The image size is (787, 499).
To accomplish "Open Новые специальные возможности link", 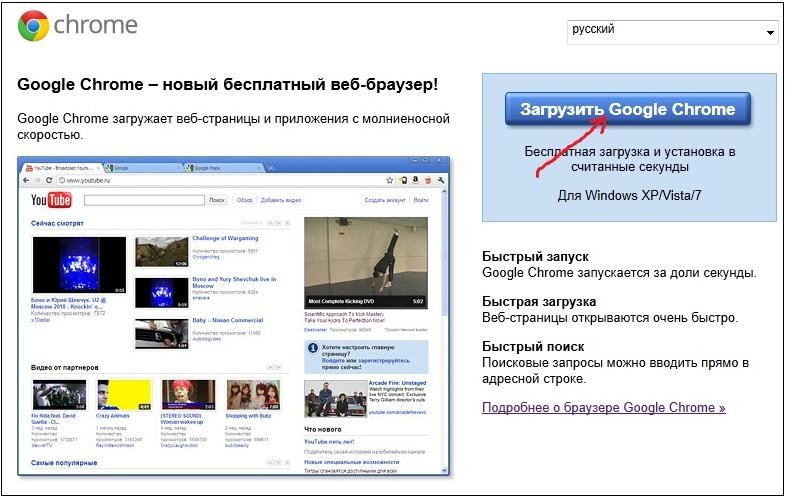I will tap(351, 462).
